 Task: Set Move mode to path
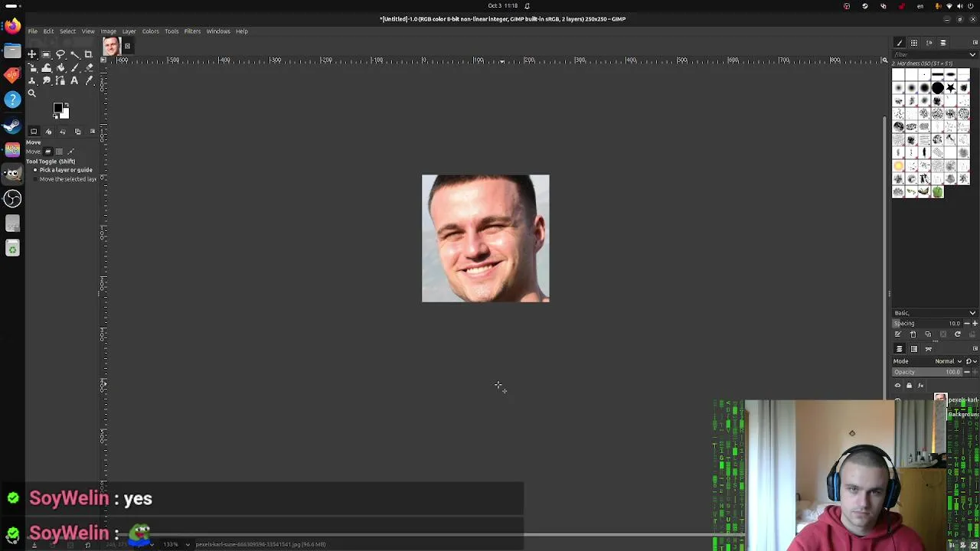coord(70,152)
